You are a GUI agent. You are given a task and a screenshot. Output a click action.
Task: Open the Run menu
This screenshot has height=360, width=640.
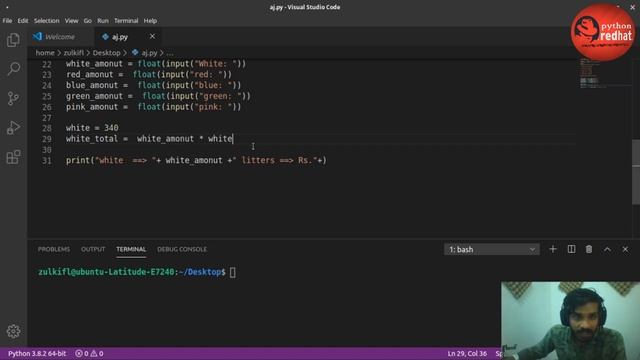(x=103, y=20)
